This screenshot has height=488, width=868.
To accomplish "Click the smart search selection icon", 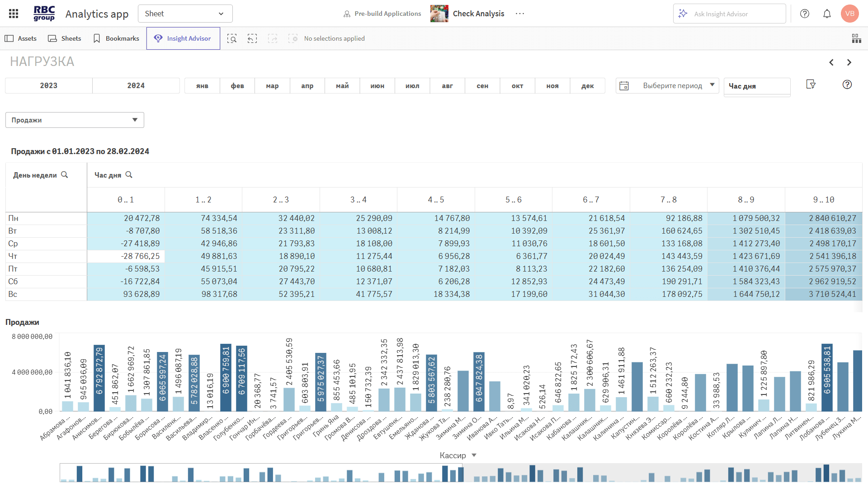I will pos(232,38).
